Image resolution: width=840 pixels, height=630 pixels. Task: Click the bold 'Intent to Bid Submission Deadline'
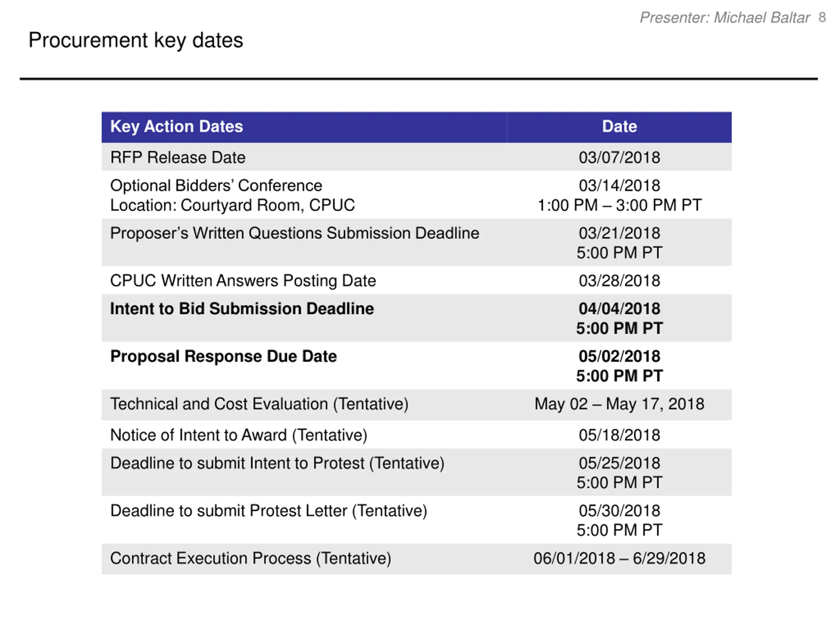coord(242,309)
